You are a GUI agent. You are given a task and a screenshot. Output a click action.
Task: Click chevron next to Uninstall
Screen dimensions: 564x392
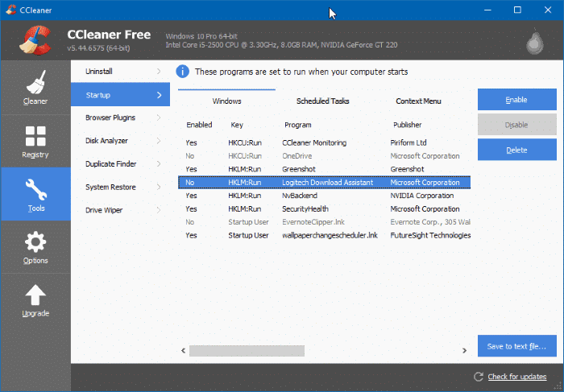[x=159, y=72]
